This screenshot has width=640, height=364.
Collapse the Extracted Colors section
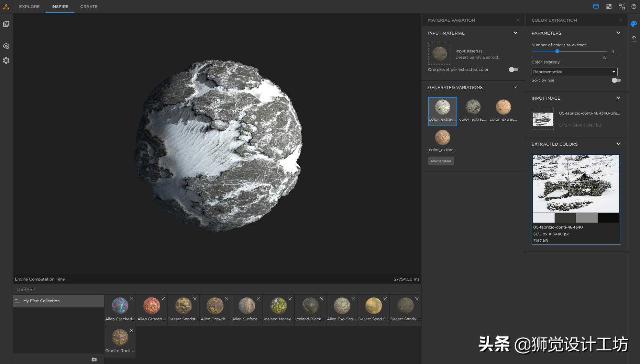coord(618,144)
